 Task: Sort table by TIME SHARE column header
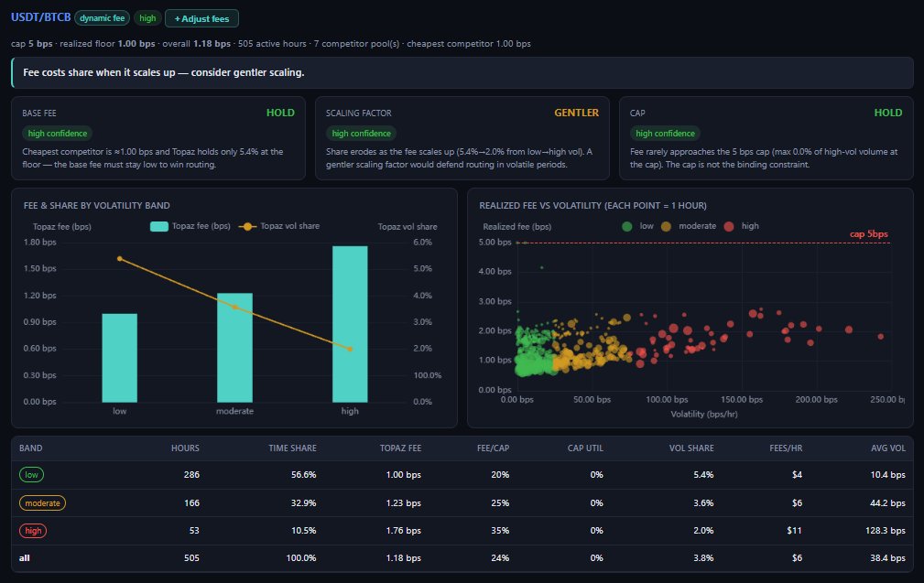point(292,448)
